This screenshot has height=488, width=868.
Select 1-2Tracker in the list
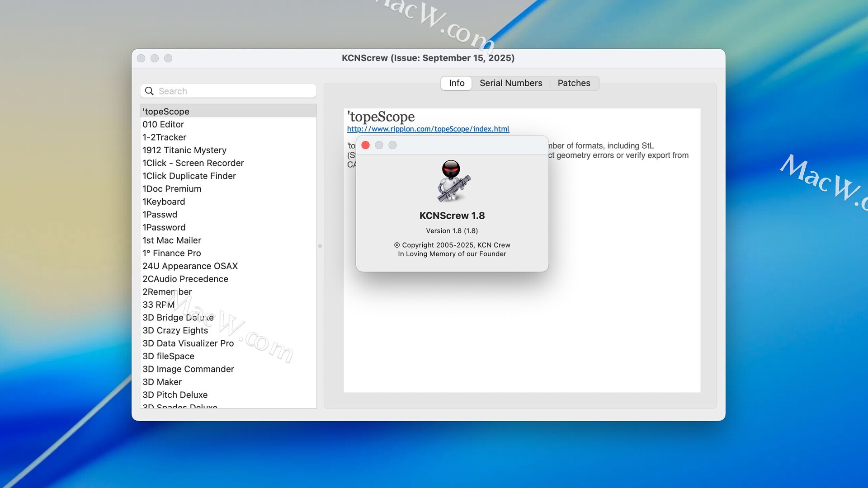228,137
